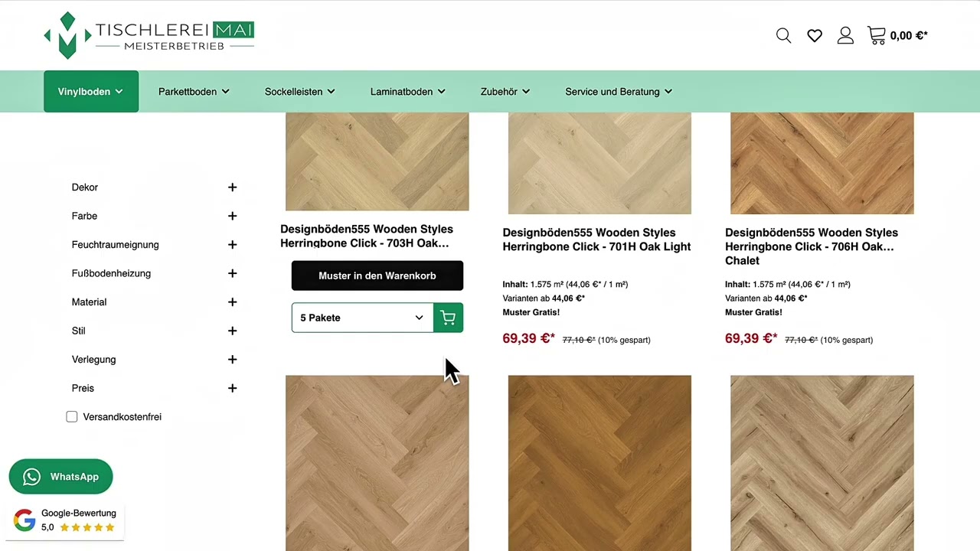Viewport: 980px width, 551px height.
Task: Open the Vinylboden menu
Action: click(90, 92)
